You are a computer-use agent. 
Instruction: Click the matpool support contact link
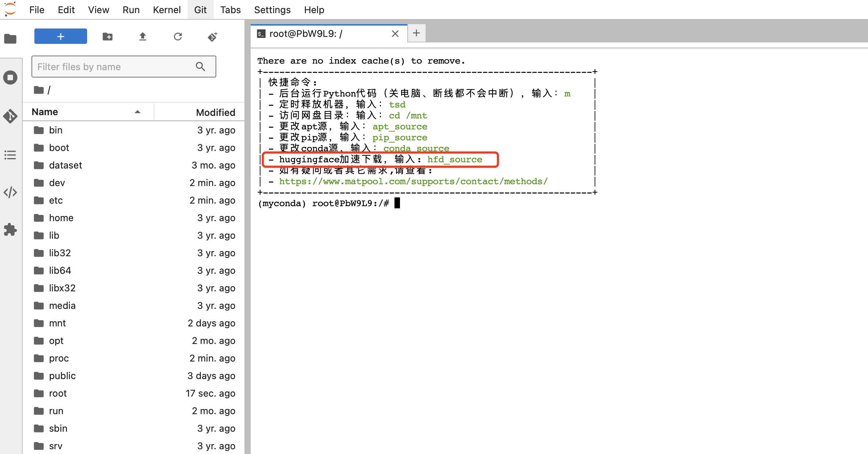[413, 181]
